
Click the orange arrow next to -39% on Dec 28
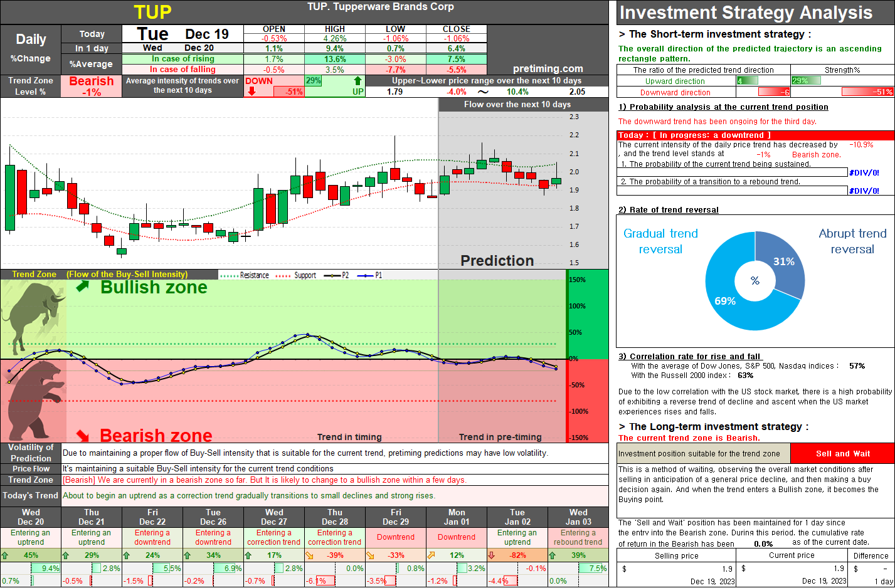pyautogui.click(x=309, y=555)
